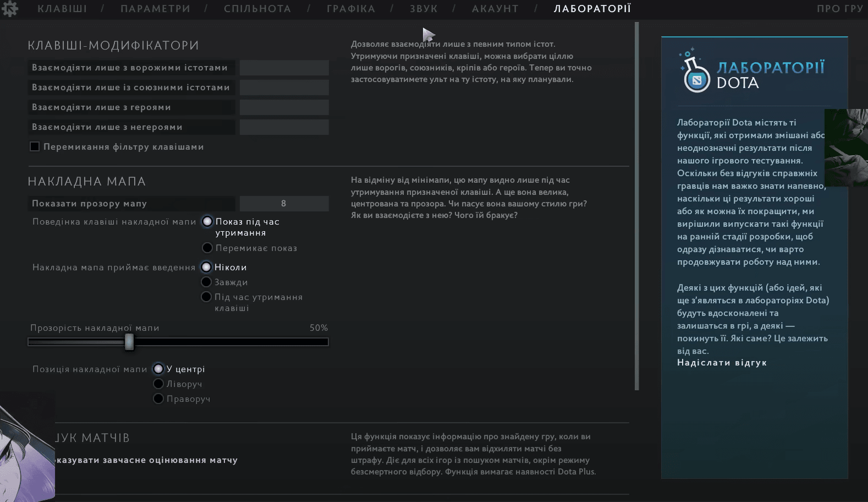This screenshot has width=868, height=502.
Task: Select Показ під час утримання option
Action: click(207, 222)
